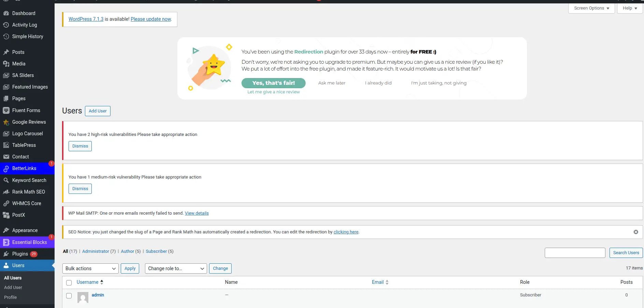
Task: Click the admin user avatar thumbnail
Action: [83, 298]
